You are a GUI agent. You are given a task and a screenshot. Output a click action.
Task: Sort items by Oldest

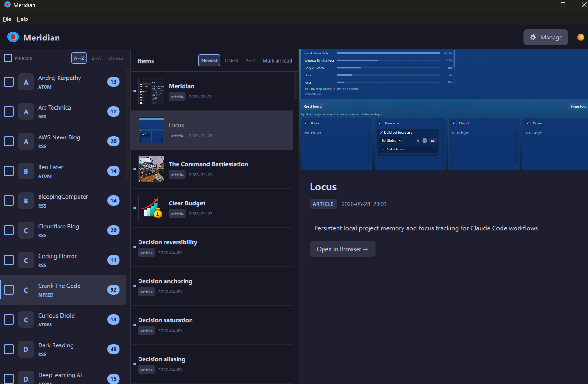click(231, 60)
